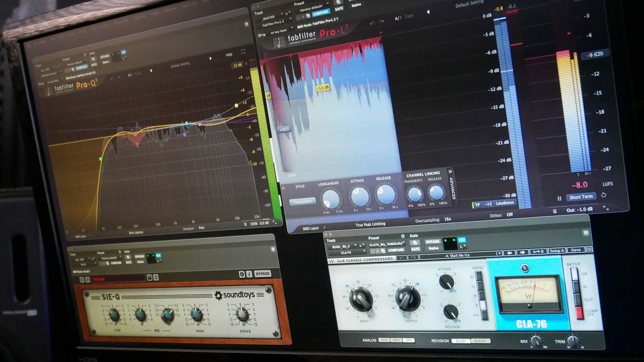644x362 pixels.
Task: Toggle the SIE-Q BYPASS button
Action: coord(262,273)
